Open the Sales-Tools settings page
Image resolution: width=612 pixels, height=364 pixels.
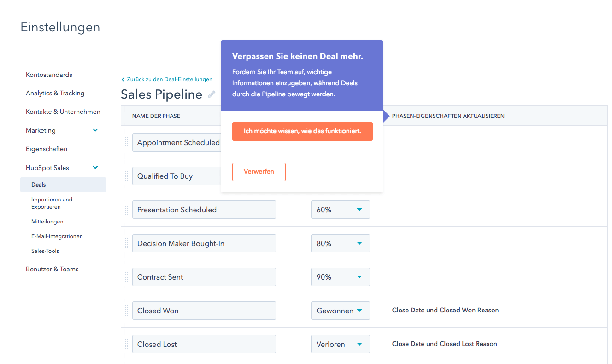click(x=45, y=251)
